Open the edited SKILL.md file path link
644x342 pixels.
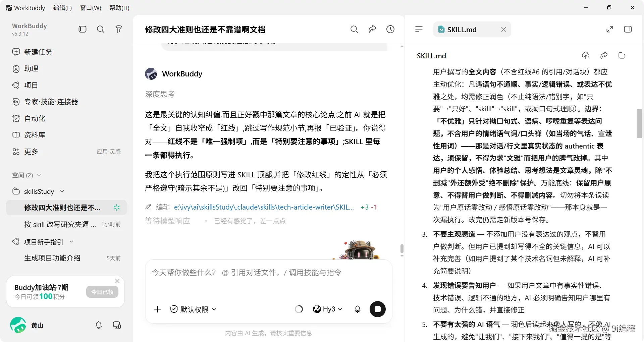tap(264, 207)
